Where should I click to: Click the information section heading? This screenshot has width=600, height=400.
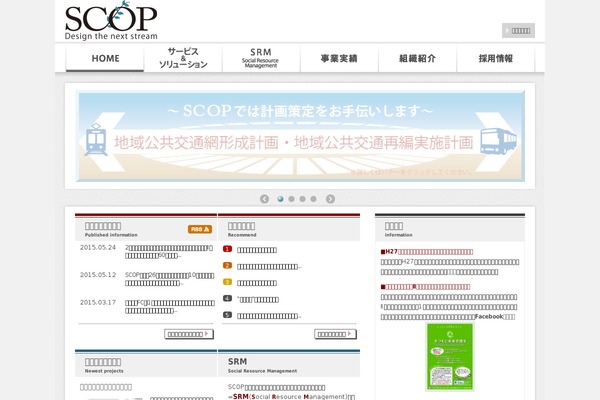(450, 229)
